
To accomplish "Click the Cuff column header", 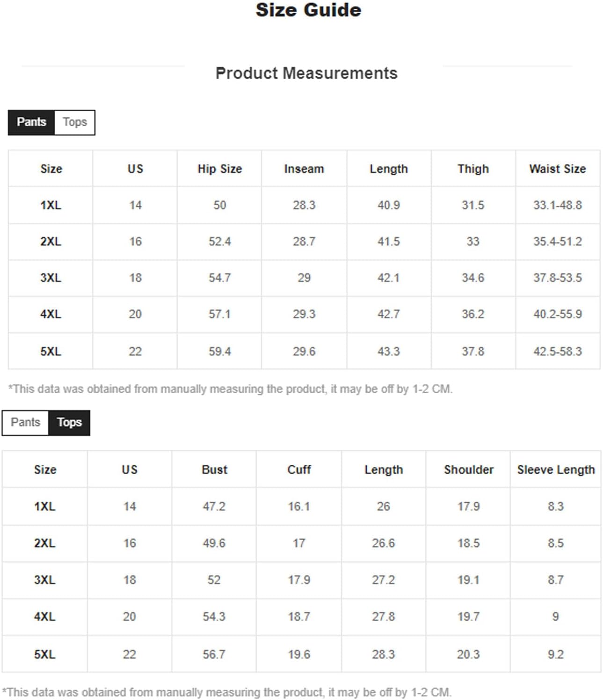I will pyautogui.click(x=299, y=470).
